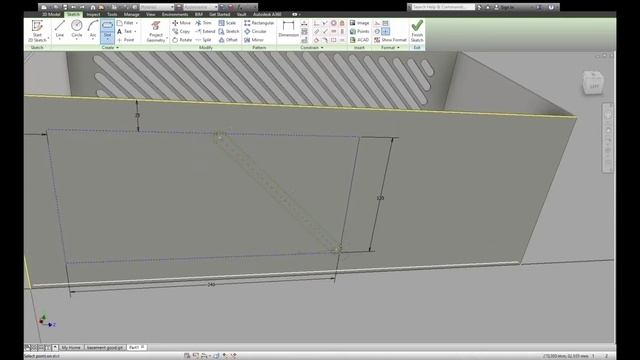The image size is (640, 360).
Task: Click Finish Sketch
Action: tap(417, 31)
